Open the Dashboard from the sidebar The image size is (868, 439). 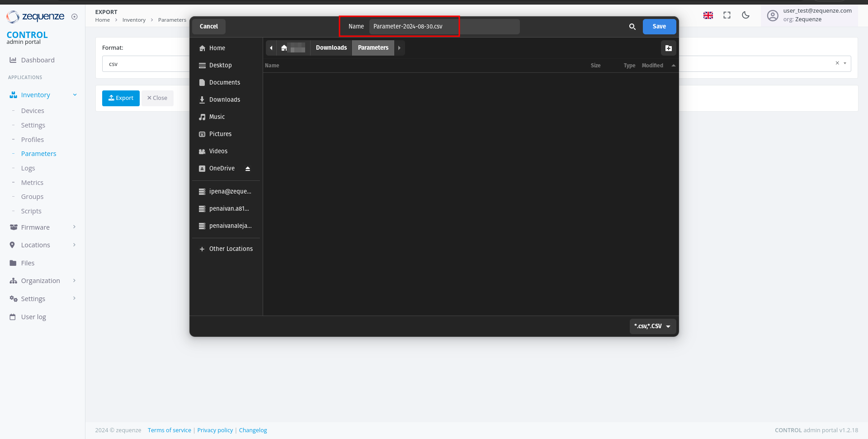(37, 60)
